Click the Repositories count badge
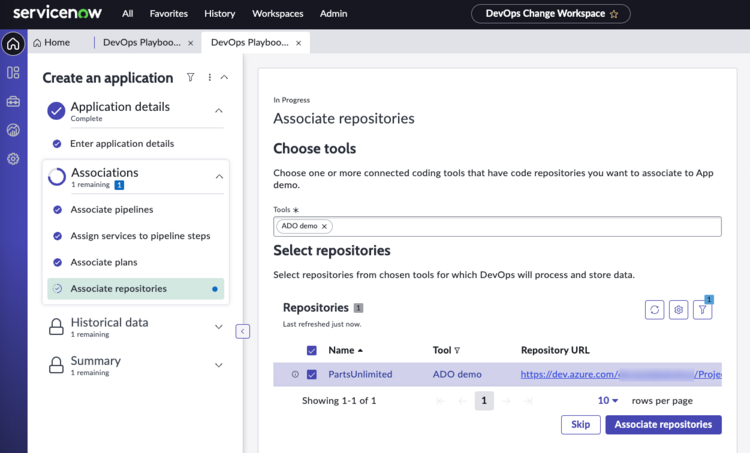The image size is (750, 453). click(358, 308)
